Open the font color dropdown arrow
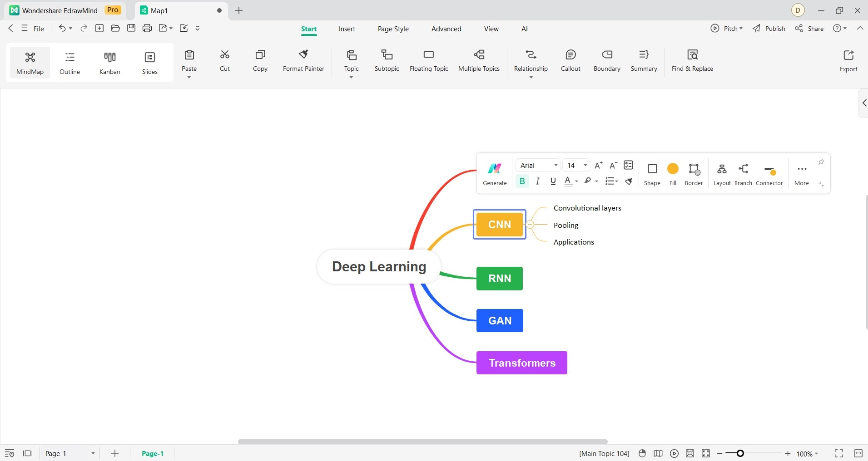Viewport: 868px width, 461px height. coord(576,181)
